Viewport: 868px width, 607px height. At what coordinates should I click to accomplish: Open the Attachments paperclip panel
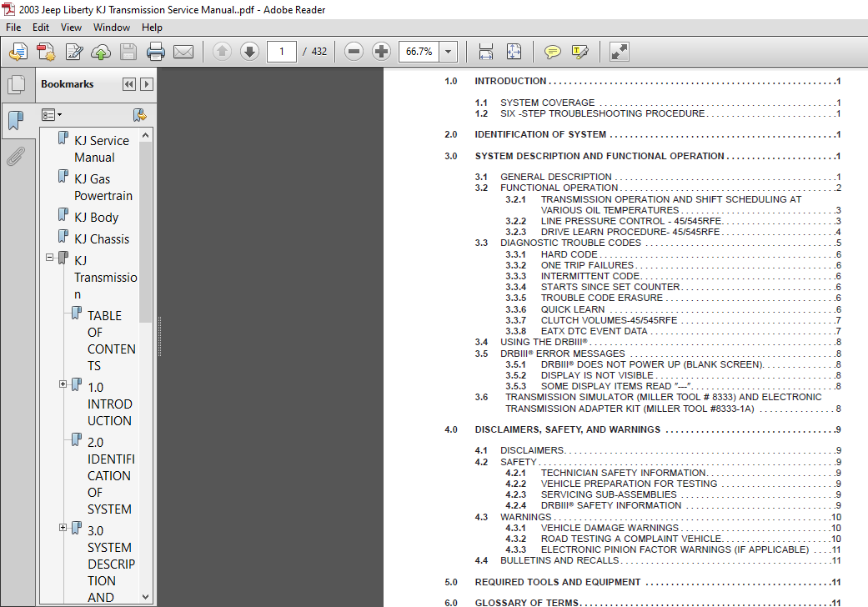(x=17, y=156)
